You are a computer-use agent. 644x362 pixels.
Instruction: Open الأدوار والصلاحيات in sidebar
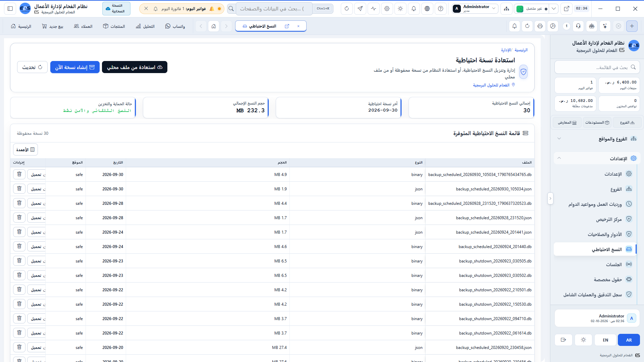(x=595, y=234)
